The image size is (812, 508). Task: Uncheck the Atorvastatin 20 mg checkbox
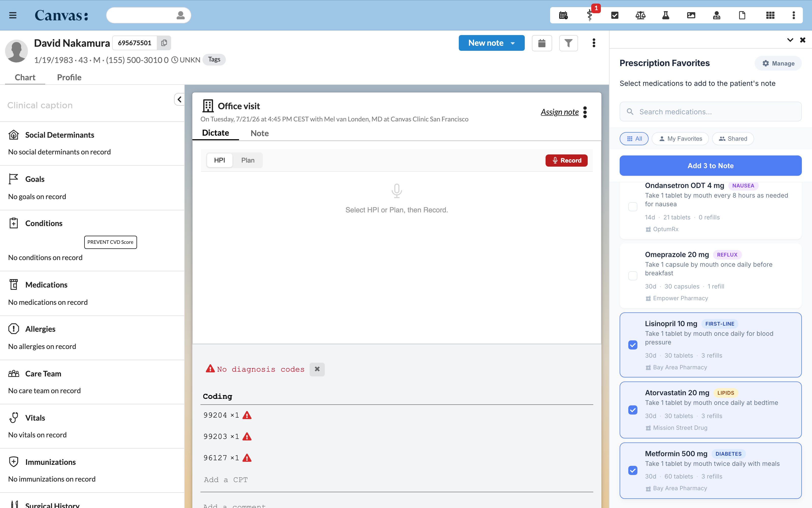tap(633, 410)
